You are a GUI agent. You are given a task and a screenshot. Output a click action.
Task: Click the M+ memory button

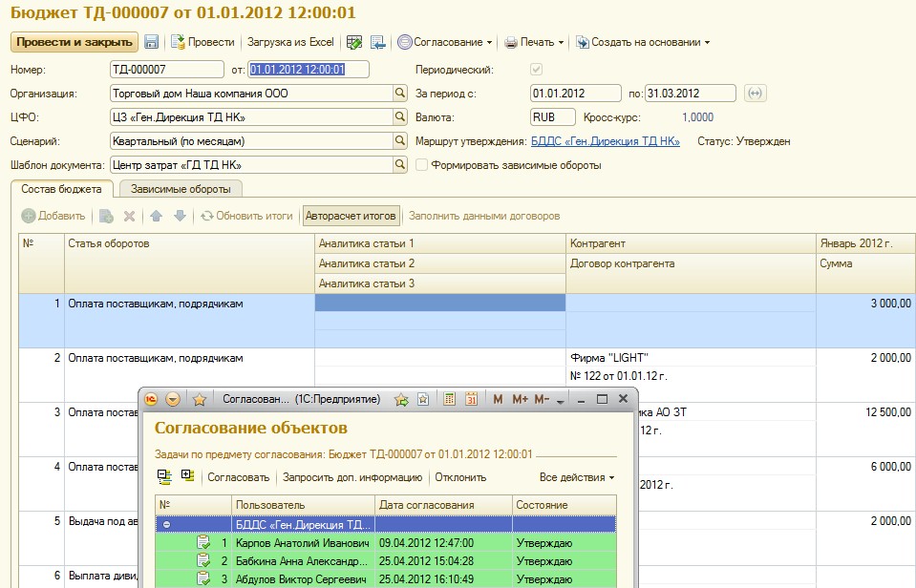[521, 399]
